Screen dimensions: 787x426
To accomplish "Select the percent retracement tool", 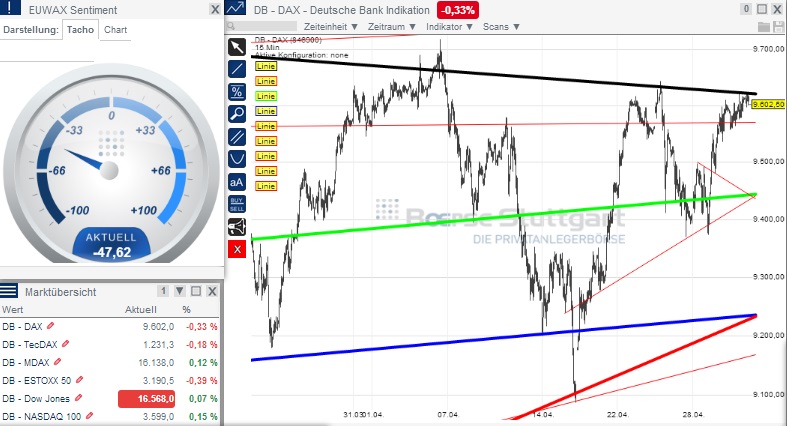I will click(x=237, y=91).
